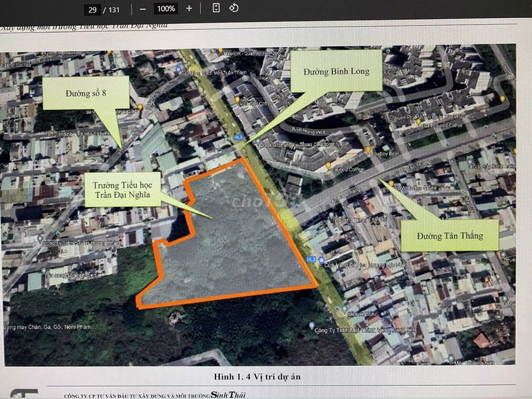Click the 'Đường số 8' callout label
The image size is (532, 399).
tap(86, 93)
